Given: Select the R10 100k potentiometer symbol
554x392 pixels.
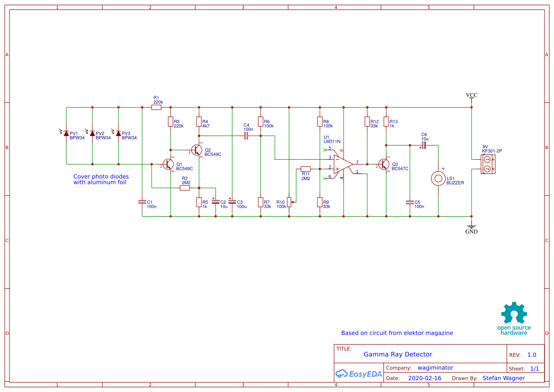Looking at the screenshot, I should [x=290, y=202].
